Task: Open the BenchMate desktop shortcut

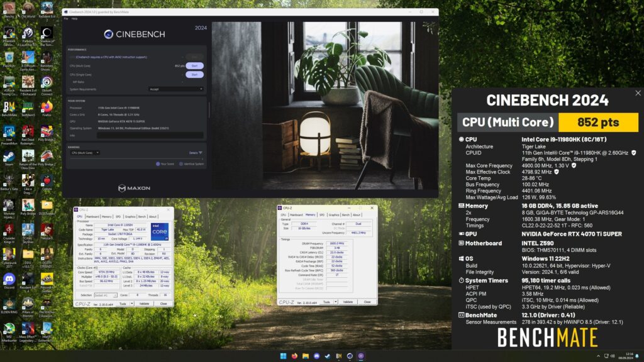Action: click(x=9, y=109)
